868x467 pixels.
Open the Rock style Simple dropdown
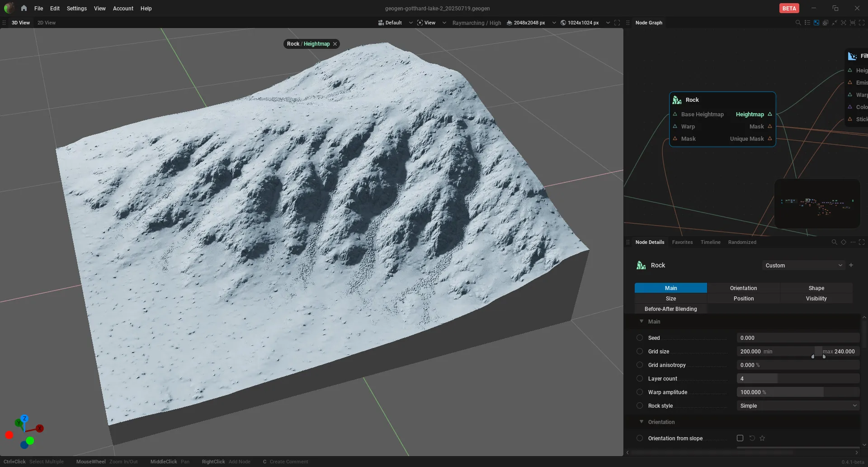(798, 405)
